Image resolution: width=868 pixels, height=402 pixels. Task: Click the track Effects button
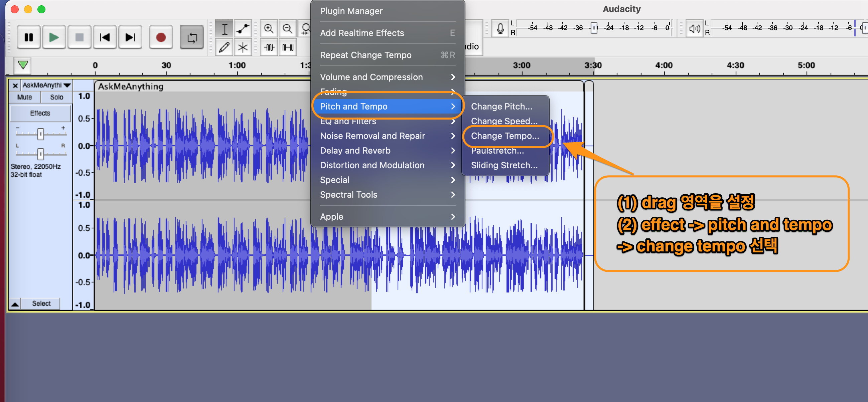[40, 113]
